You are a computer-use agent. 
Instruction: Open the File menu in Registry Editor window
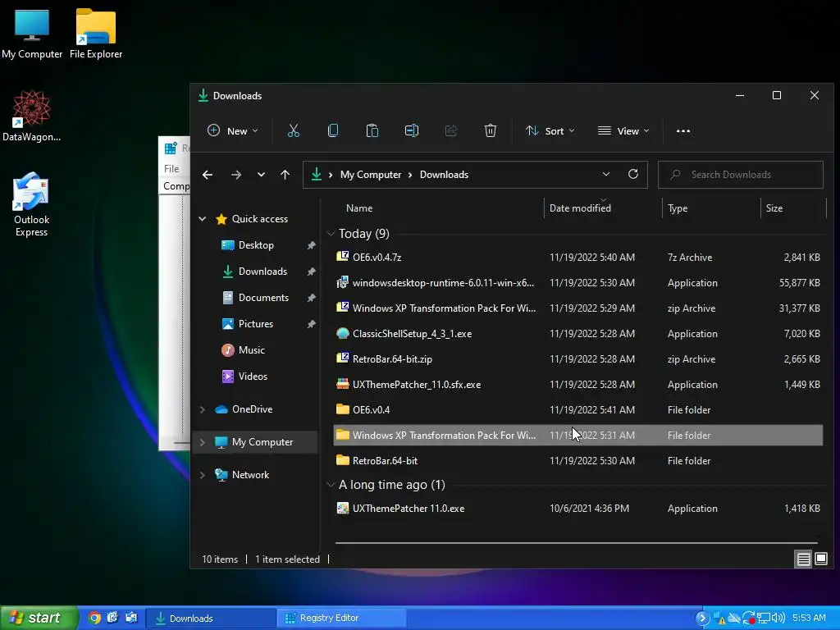[x=171, y=169]
